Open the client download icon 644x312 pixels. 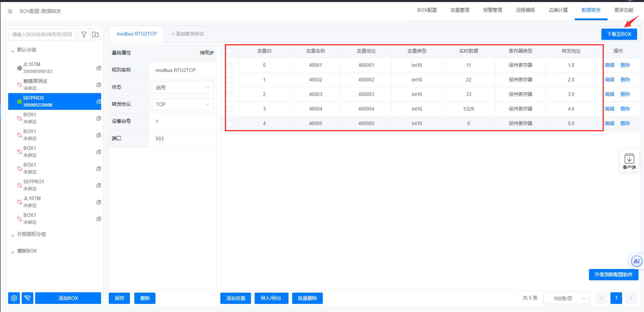tap(629, 158)
